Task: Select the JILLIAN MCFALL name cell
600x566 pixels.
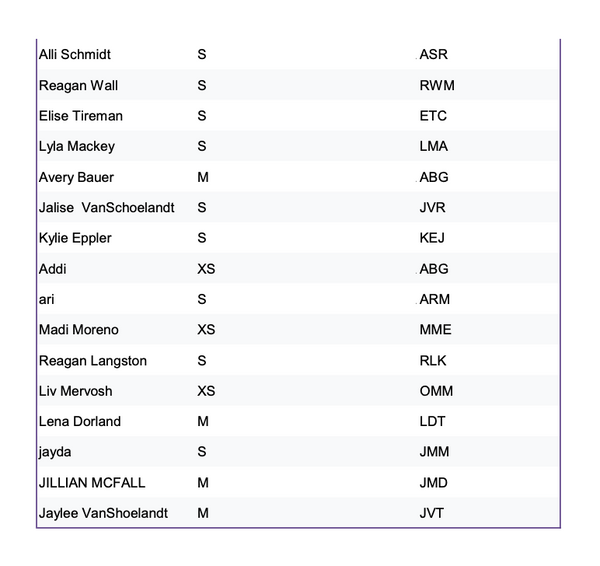Action: (x=91, y=483)
